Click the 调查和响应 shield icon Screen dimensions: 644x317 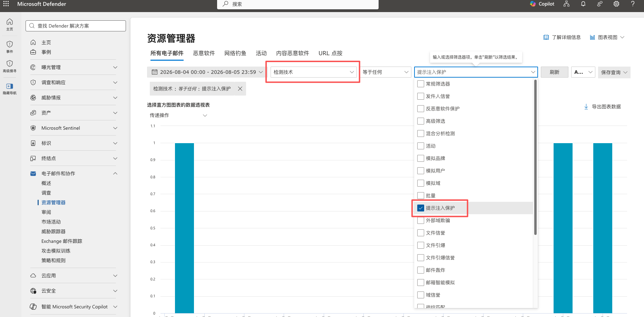pyautogui.click(x=33, y=82)
